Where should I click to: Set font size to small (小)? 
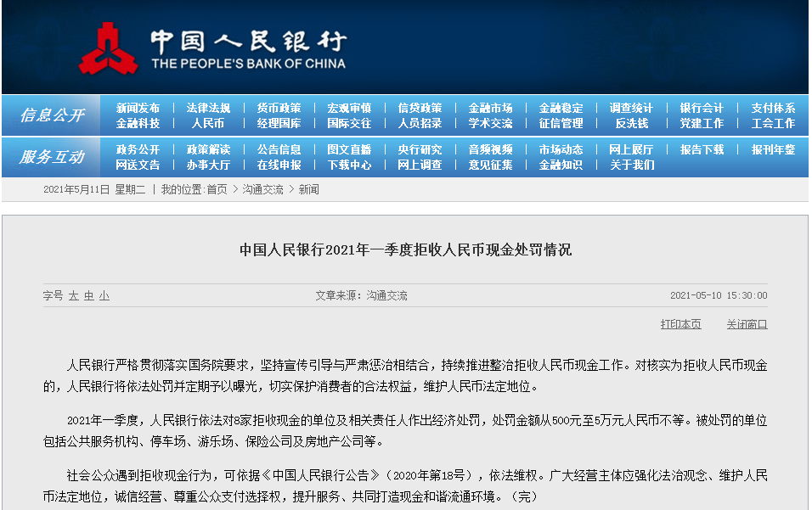point(104,296)
